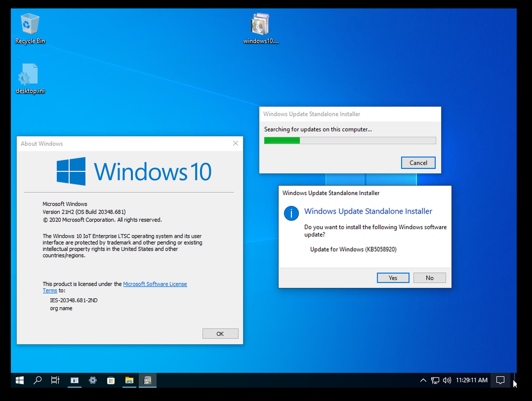Show hidden system tray icons

pos(423,380)
